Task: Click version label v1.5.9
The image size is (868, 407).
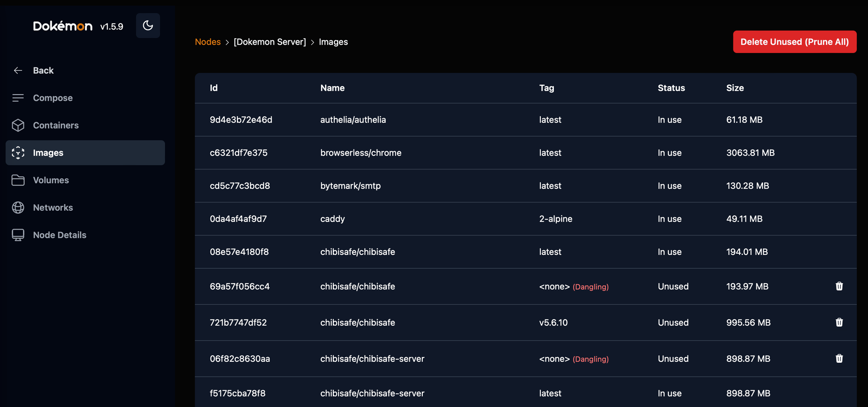Action: [x=112, y=26]
